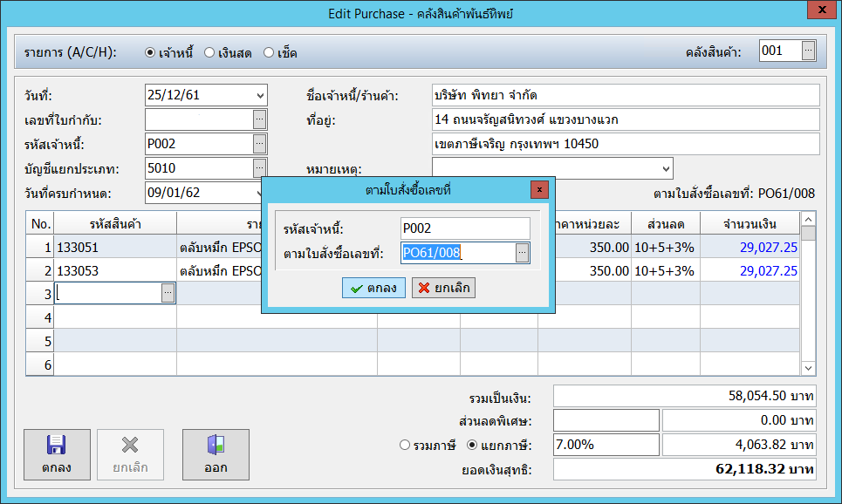
Task: Open lookup for เลขที่ใบกำกับ field
Action: tap(259, 119)
